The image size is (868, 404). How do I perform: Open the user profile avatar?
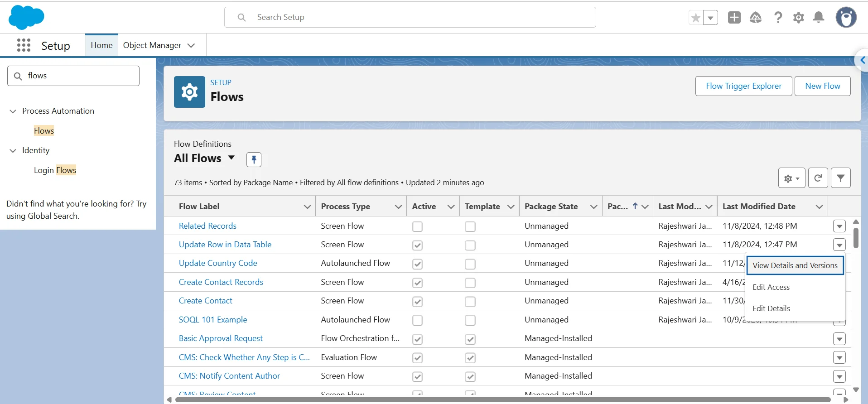click(846, 18)
